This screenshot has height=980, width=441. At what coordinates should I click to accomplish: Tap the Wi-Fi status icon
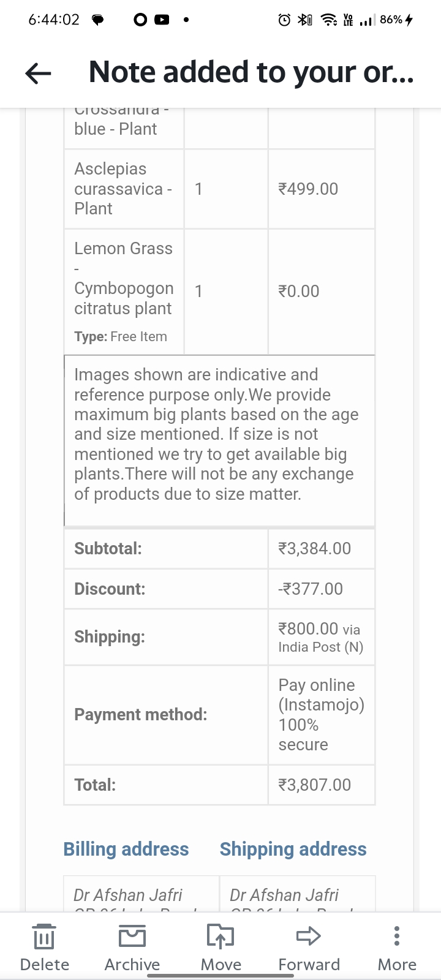point(330,20)
